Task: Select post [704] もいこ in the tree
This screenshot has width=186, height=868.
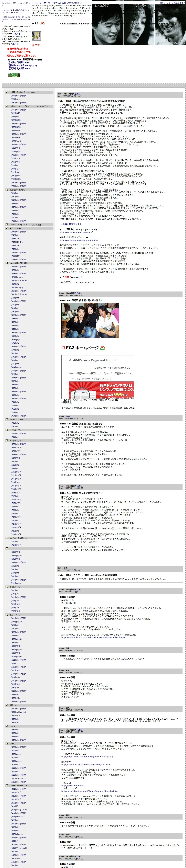Action: (x=16, y=158)
